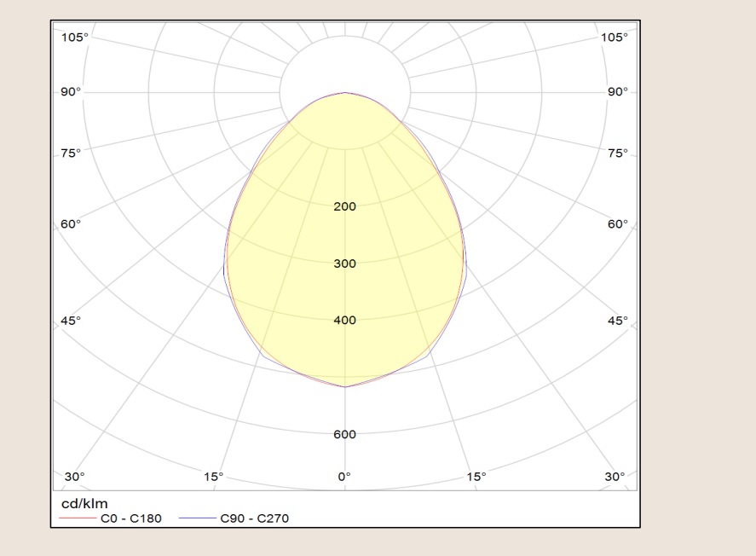This screenshot has height=556, width=756.
Task: Click the 45° label on the left edge
Action: click(x=71, y=321)
